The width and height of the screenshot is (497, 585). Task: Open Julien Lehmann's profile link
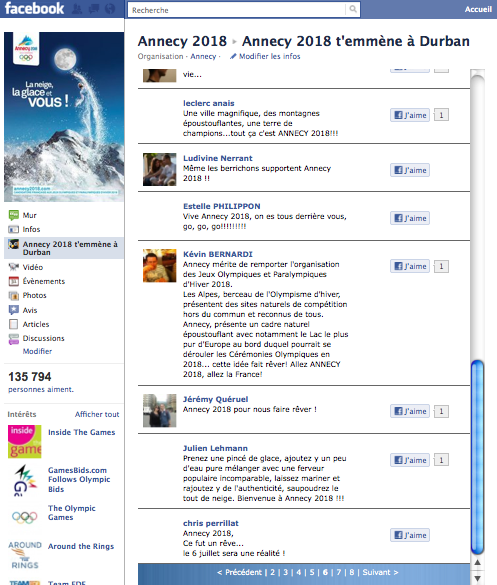[x=215, y=448]
